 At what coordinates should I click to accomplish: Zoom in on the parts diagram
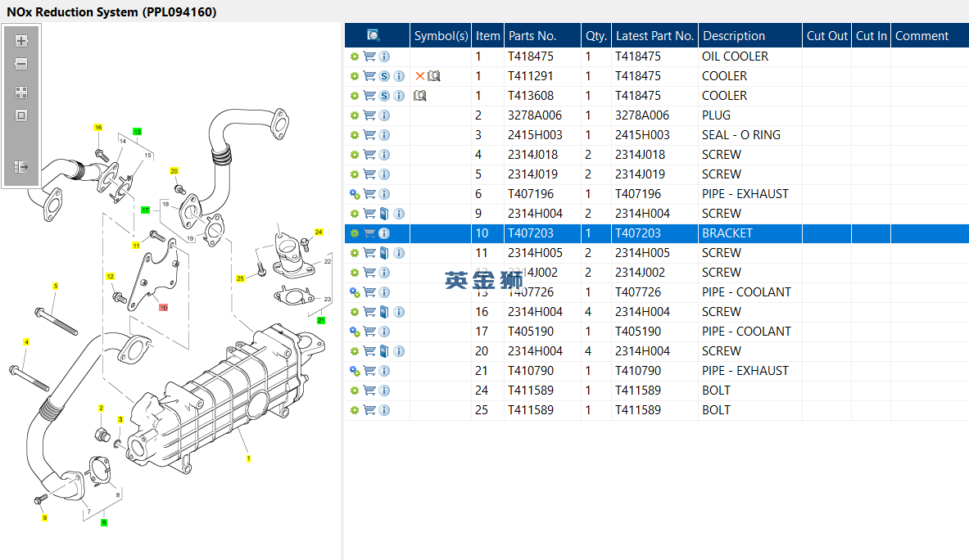click(21, 42)
